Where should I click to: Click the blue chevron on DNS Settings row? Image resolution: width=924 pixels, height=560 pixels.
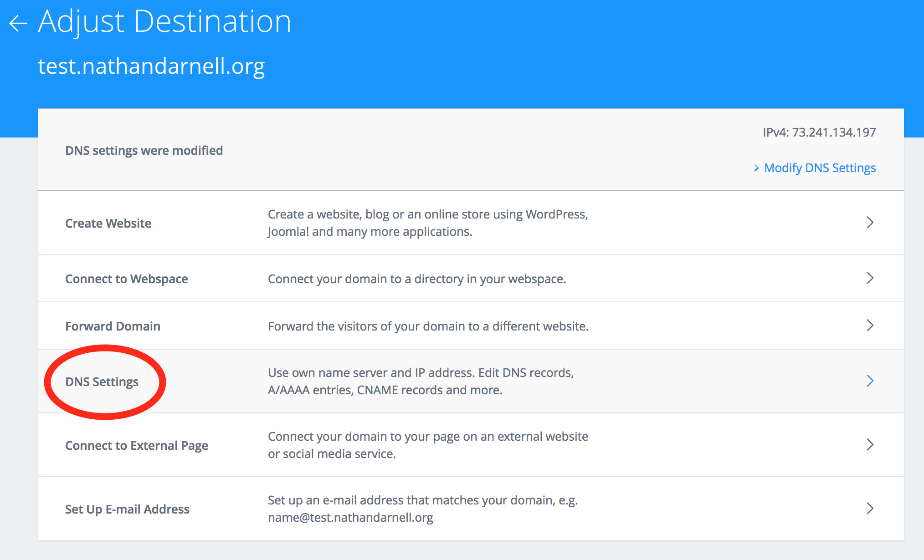click(x=869, y=381)
